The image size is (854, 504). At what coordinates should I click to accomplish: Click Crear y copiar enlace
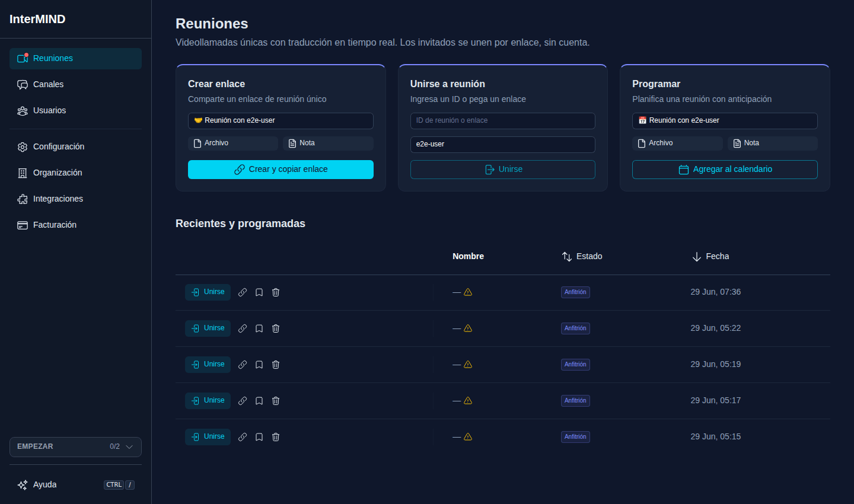tap(281, 170)
